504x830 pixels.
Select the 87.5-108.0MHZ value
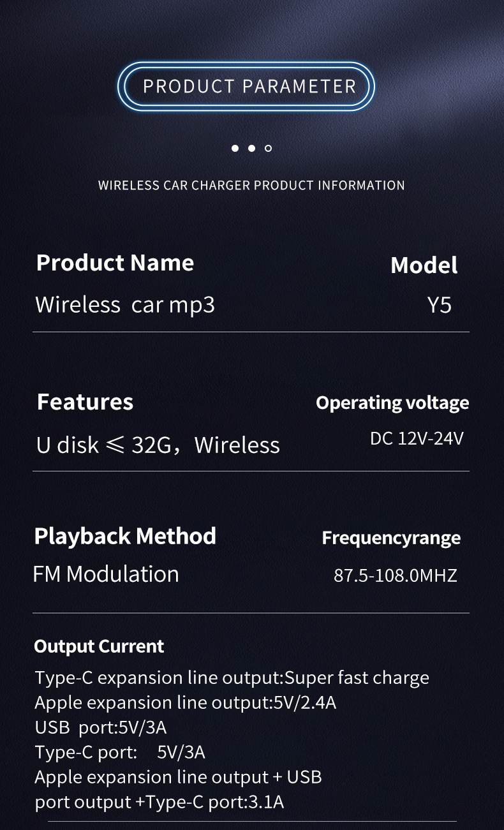pos(396,575)
